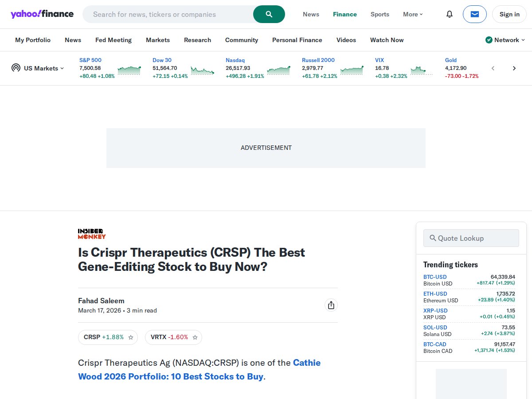The image size is (532, 399).
Task: Show previous market tickers arrow
Action: (493, 68)
